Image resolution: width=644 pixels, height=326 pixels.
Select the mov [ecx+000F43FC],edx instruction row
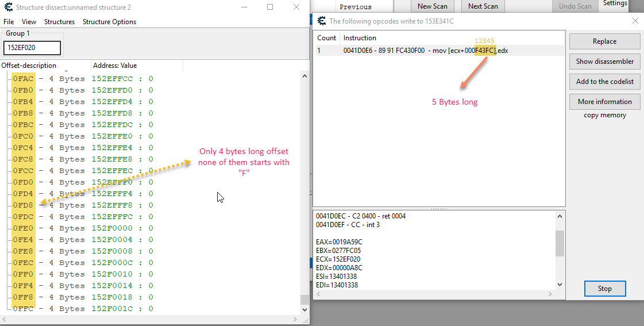point(425,51)
